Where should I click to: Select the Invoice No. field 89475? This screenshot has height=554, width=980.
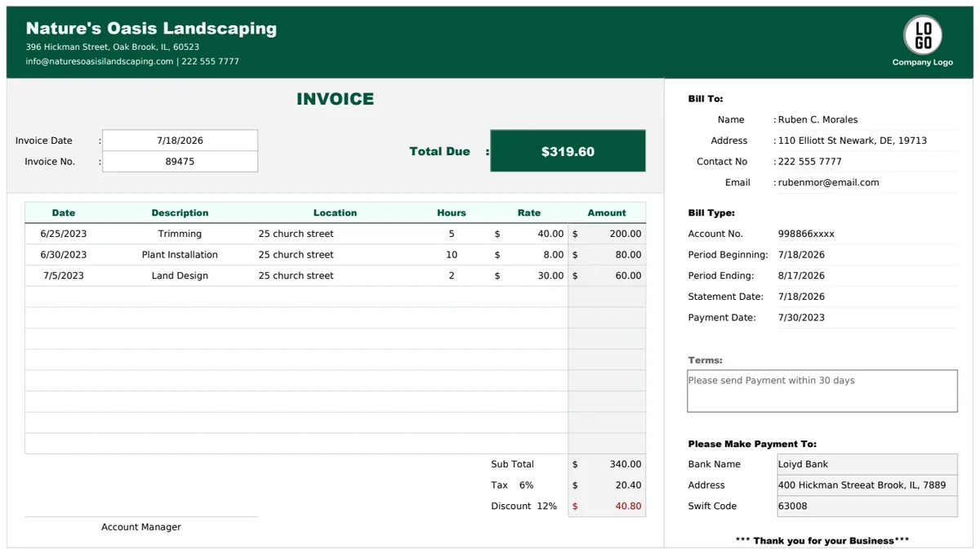pos(180,162)
